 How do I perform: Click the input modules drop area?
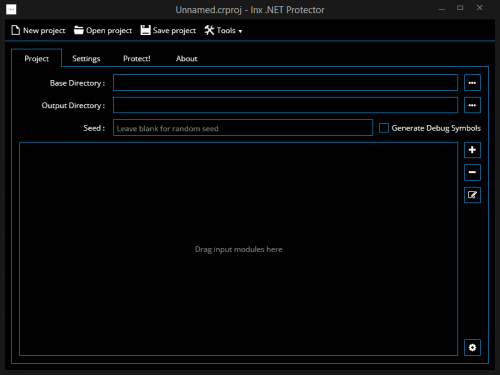coord(238,249)
